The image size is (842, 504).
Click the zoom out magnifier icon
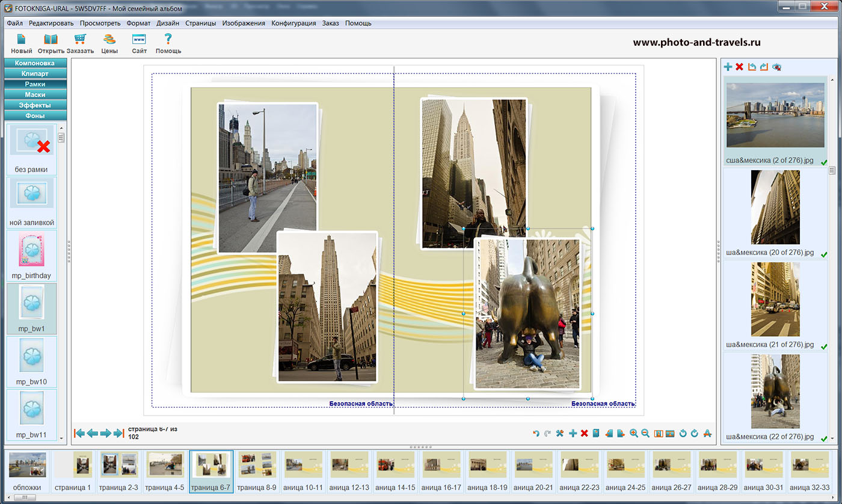pyautogui.click(x=645, y=434)
